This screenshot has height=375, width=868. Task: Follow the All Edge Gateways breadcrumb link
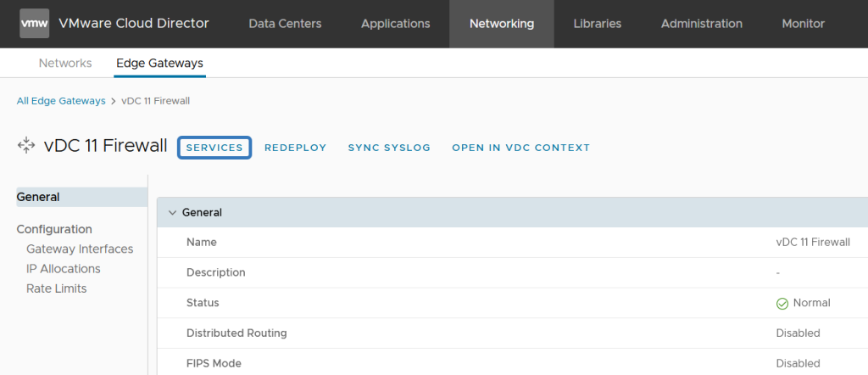click(x=61, y=101)
